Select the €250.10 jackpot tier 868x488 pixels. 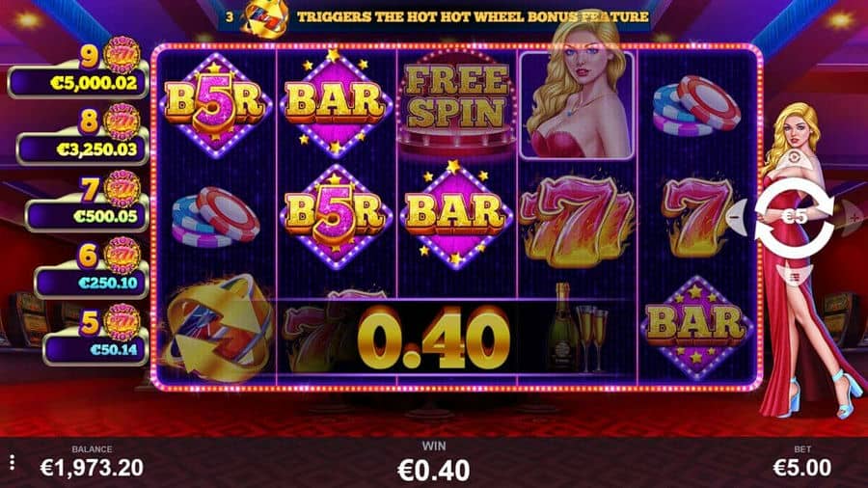point(92,283)
